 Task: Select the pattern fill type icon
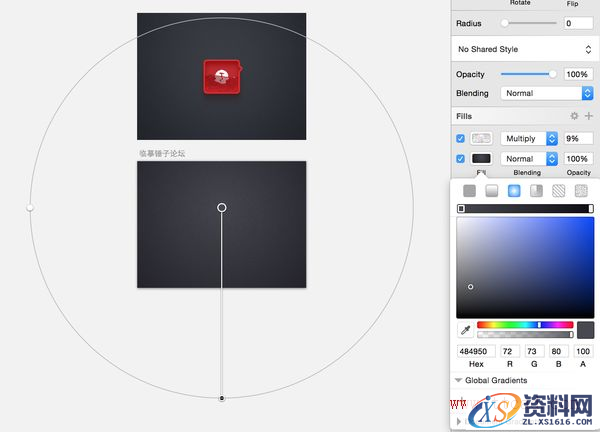pyautogui.click(x=559, y=191)
